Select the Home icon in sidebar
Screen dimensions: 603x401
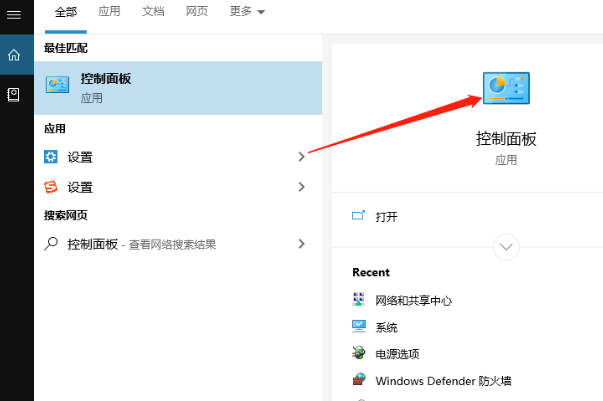coord(14,55)
